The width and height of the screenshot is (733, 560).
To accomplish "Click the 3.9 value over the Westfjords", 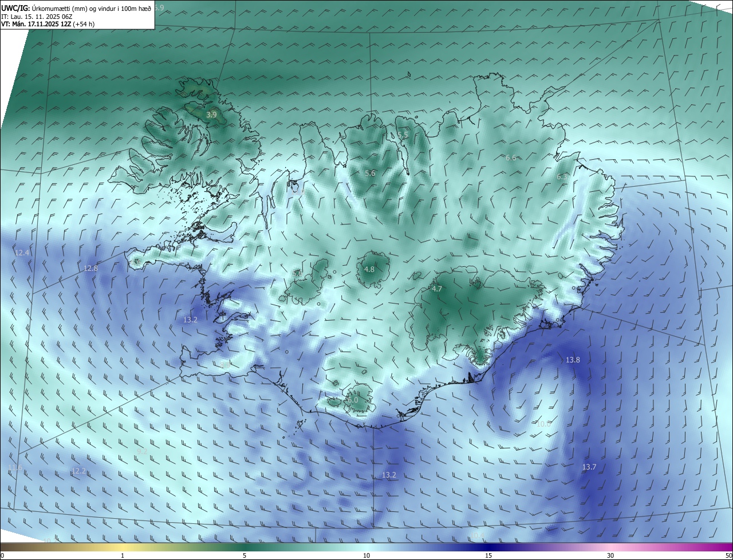I will coord(211,115).
